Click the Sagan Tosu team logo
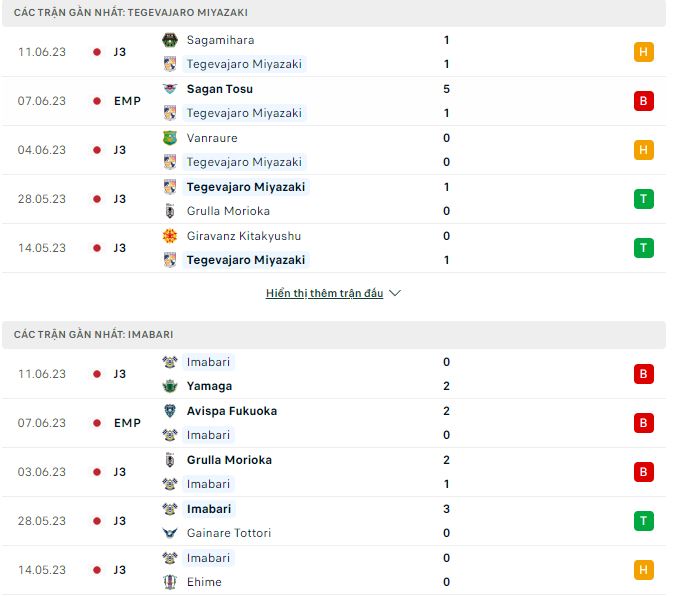The image size is (675, 597). [169, 89]
